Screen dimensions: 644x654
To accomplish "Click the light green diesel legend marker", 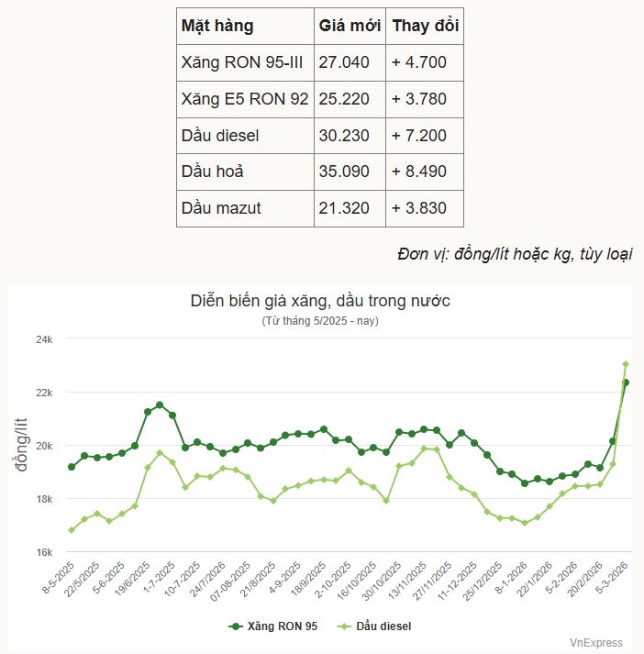I will 344,626.
